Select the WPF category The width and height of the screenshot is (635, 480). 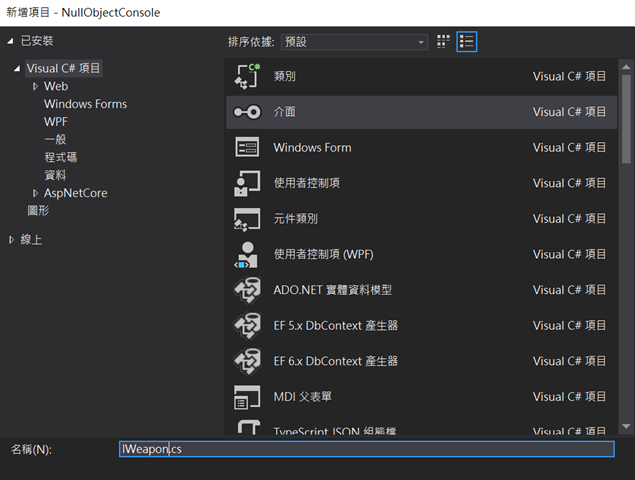tap(56, 122)
